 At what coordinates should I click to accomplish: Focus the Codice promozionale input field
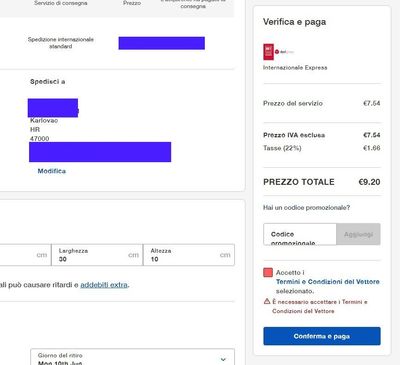(x=300, y=234)
